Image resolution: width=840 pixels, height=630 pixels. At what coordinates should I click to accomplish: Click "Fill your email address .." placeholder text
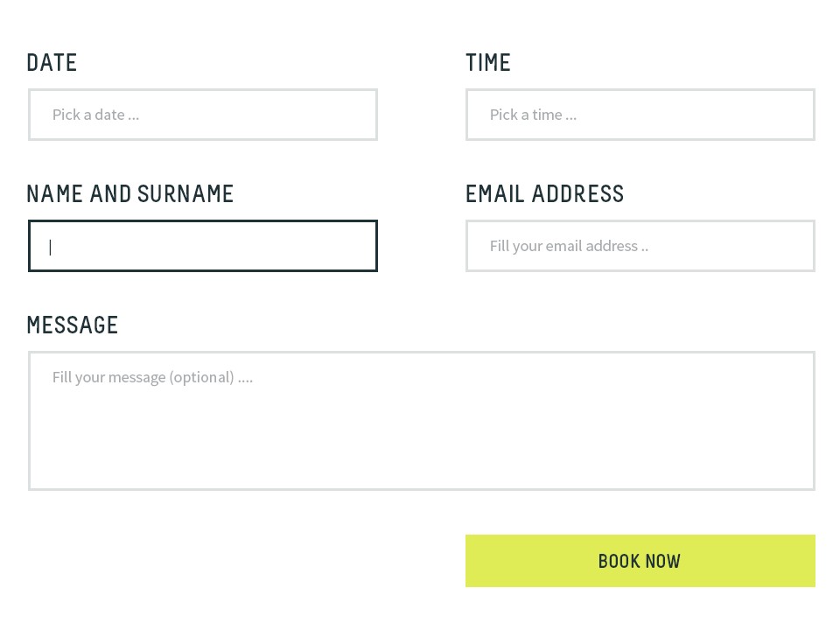pyautogui.click(x=569, y=246)
